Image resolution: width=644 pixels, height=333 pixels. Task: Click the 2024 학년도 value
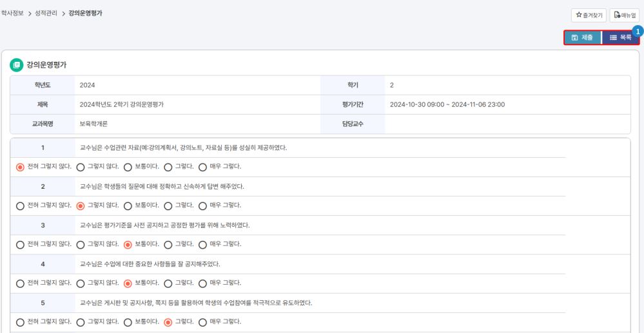coord(88,86)
